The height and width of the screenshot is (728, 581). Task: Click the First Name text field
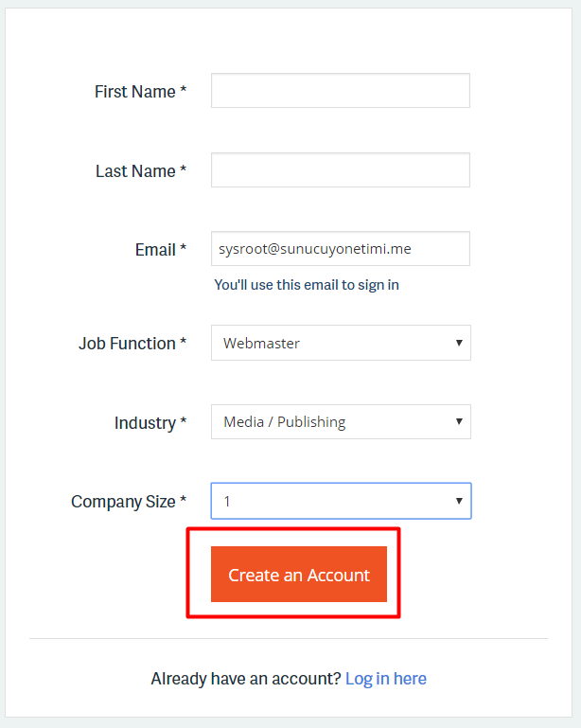pos(340,91)
